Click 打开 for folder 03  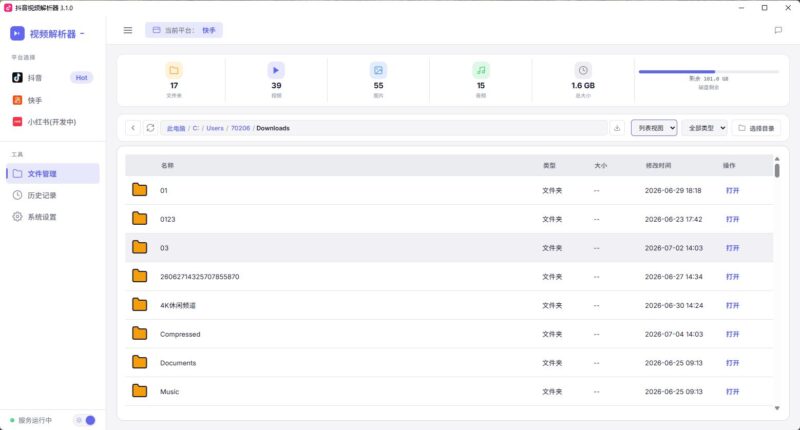[733, 248]
